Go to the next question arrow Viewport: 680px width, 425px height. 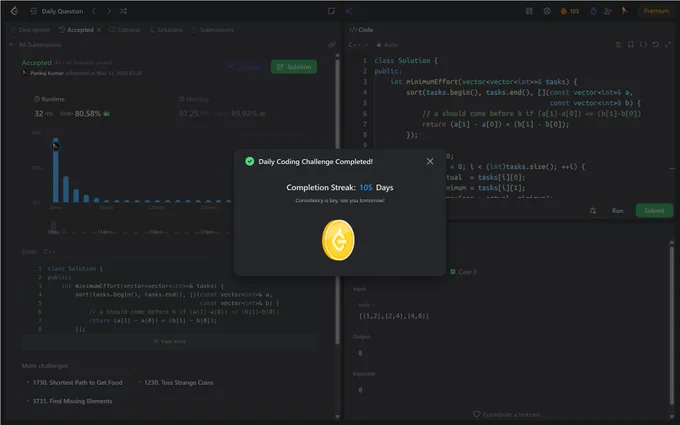point(109,11)
